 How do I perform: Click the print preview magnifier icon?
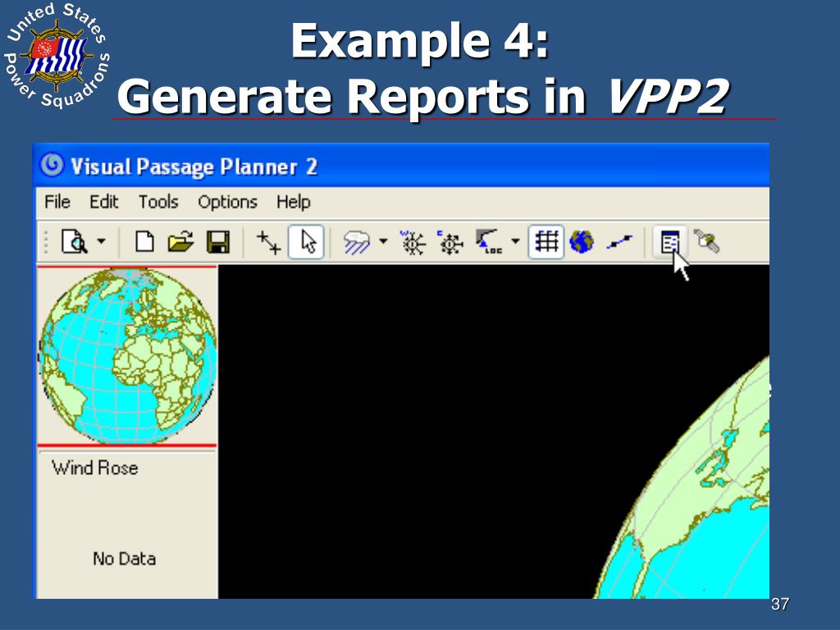[x=75, y=242]
